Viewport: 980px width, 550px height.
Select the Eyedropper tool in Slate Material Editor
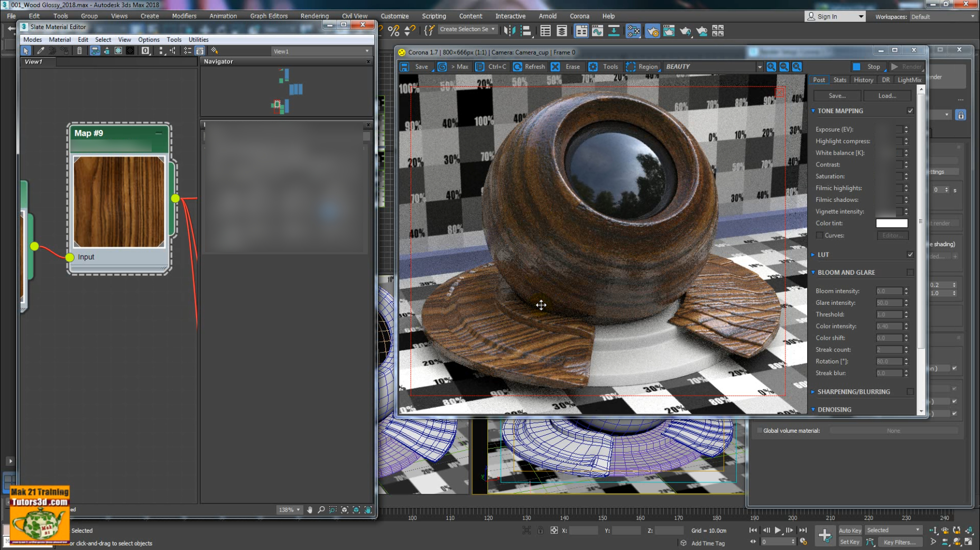pyautogui.click(x=40, y=50)
